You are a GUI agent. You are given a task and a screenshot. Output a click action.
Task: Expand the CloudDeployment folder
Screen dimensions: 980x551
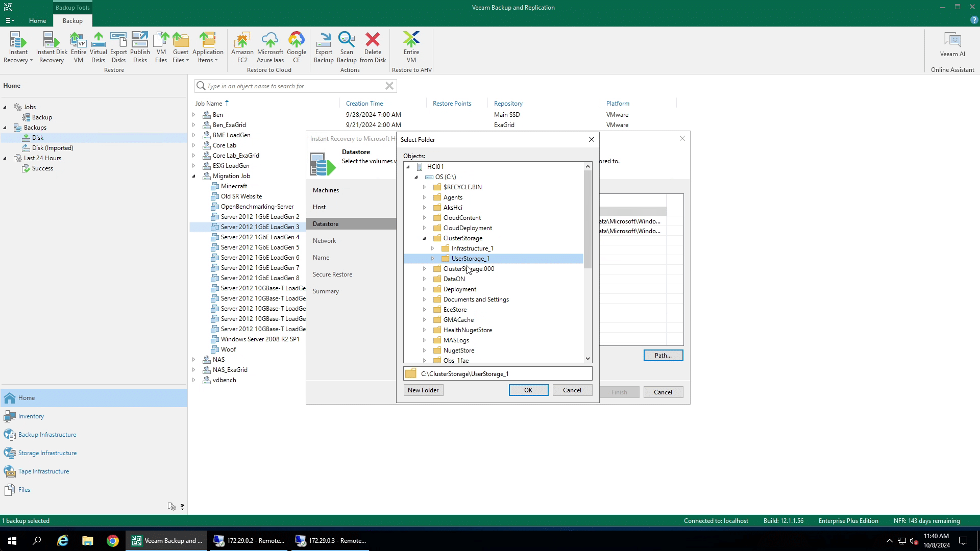(424, 228)
